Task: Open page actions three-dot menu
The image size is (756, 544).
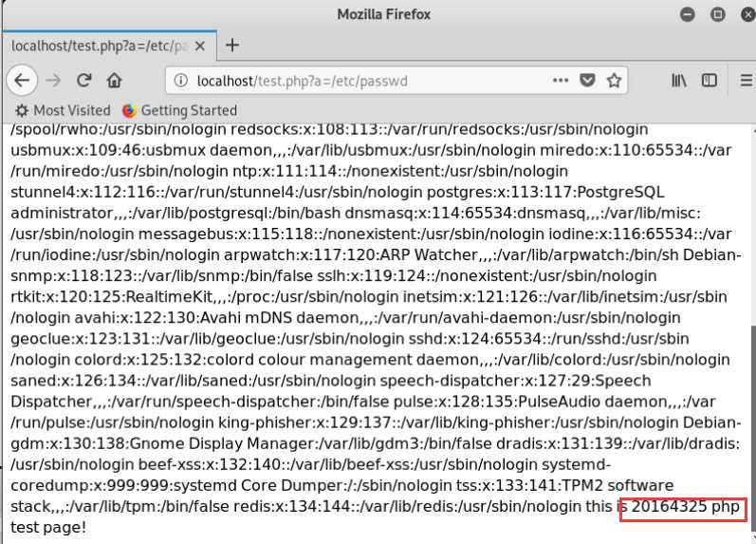Action: tap(561, 80)
